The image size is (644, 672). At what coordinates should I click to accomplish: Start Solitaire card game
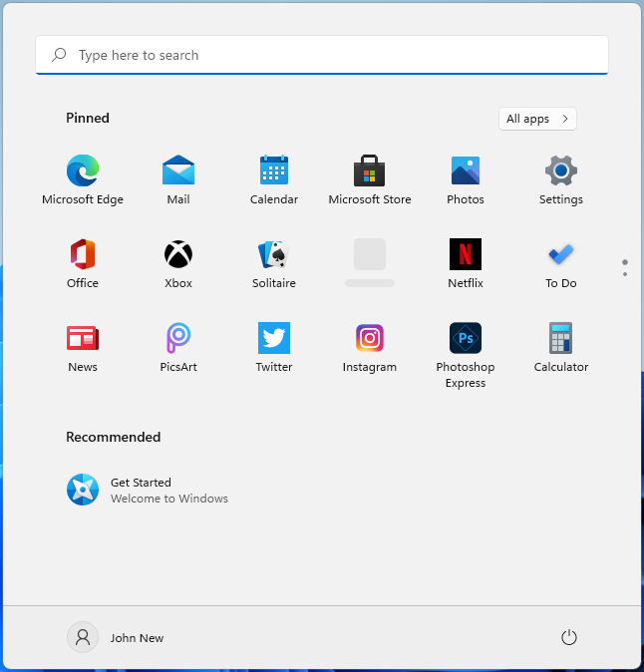(x=274, y=263)
